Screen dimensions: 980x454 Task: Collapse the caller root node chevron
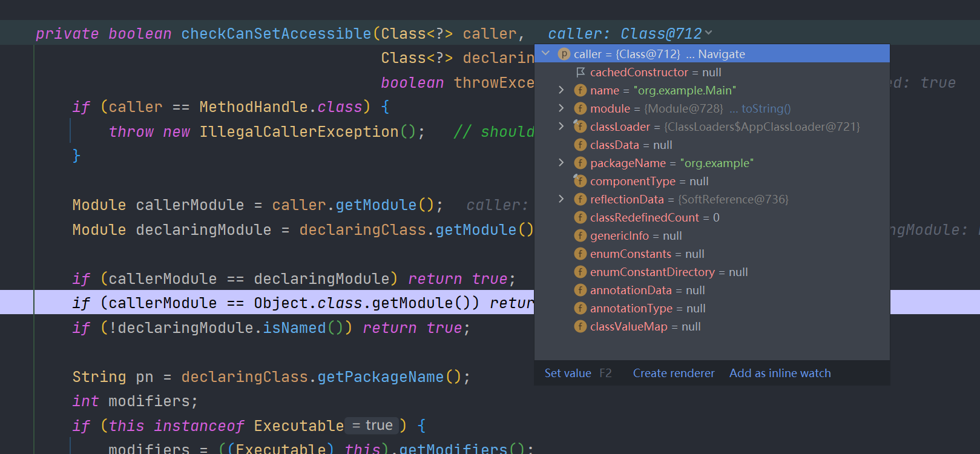[x=545, y=53]
